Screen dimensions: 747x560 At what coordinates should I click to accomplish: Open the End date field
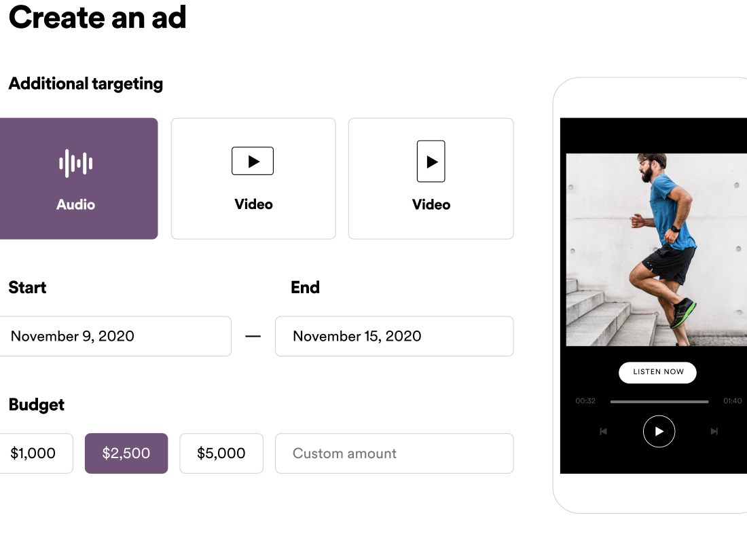tap(394, 336)
